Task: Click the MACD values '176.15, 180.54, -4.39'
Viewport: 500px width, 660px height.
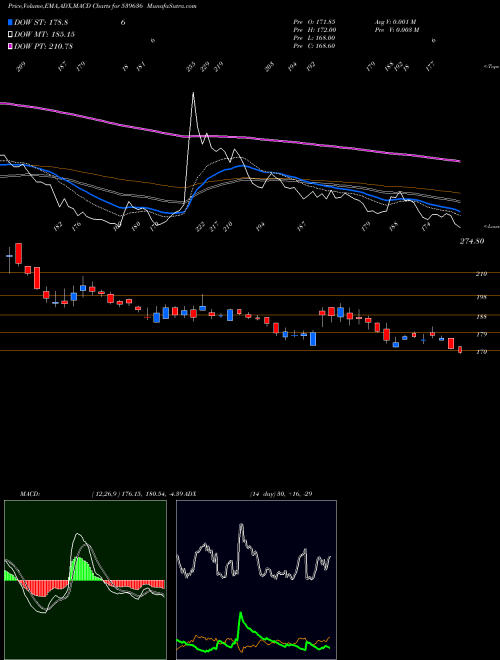Action: pos(154,494)
